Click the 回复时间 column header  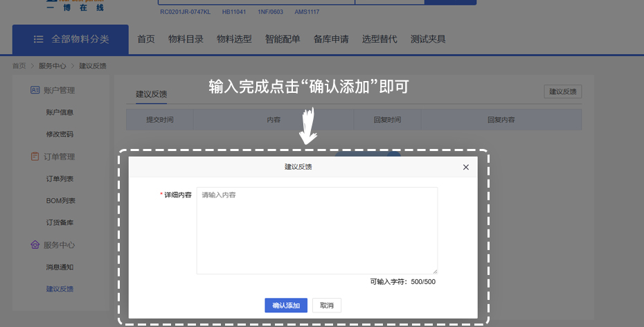click(387, 120)
